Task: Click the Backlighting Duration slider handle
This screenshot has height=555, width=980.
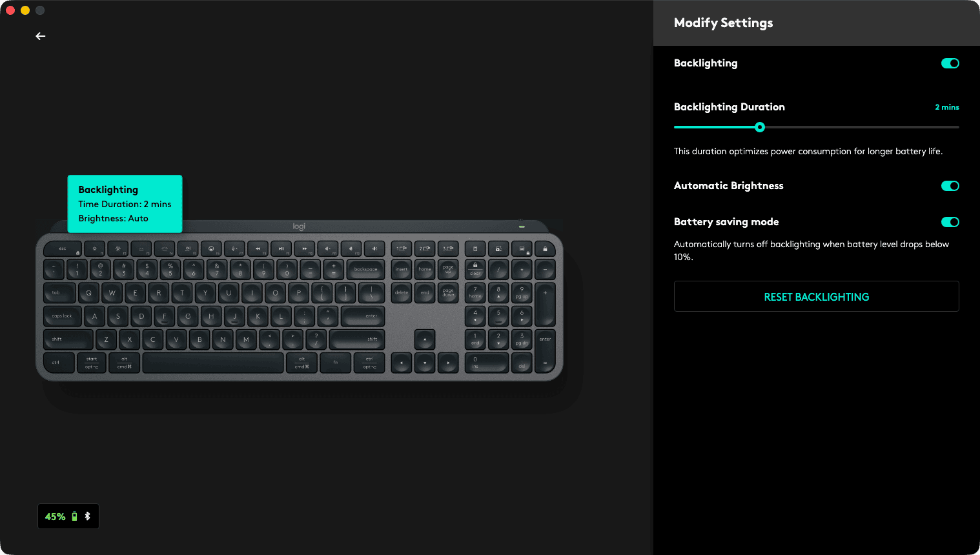Action: point(760,127)
